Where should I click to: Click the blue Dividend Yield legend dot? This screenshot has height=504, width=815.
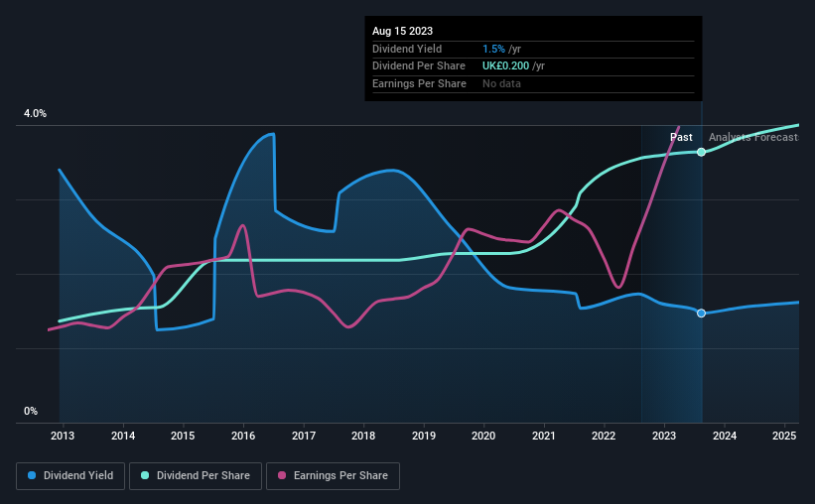32,475
